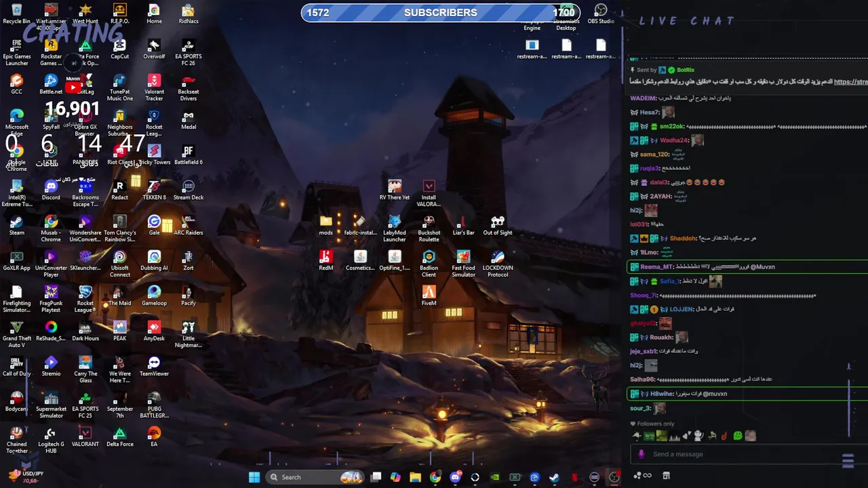
Task: Launch the Fast Food Simulator shortcut
Action: [463, 264]
